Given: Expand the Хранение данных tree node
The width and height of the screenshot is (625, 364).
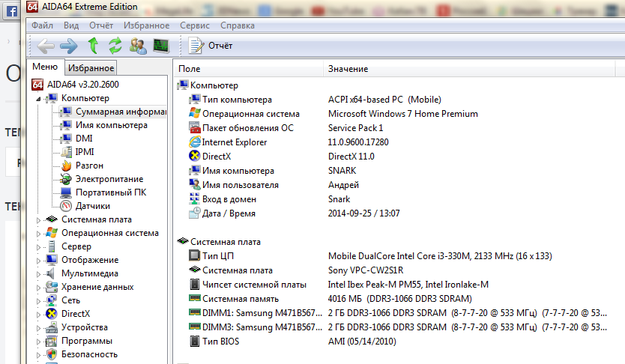Looking at the screenshot, I should (x=40, y=287).
